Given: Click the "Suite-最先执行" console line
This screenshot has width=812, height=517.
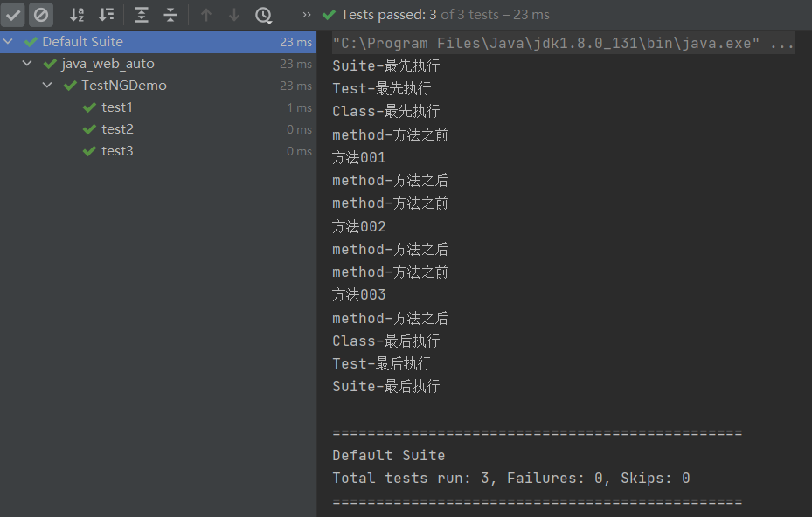Looking at the screenshot, I should [x=386, y=65].
